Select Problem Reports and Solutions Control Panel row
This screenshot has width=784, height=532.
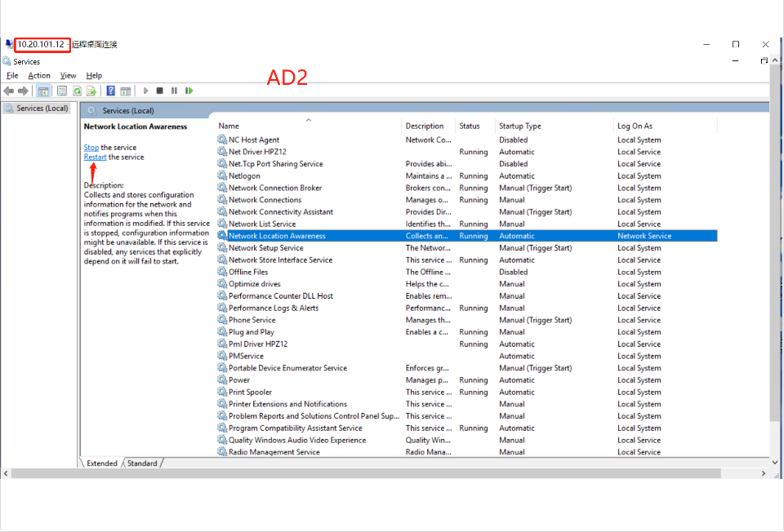coord(467,415)
